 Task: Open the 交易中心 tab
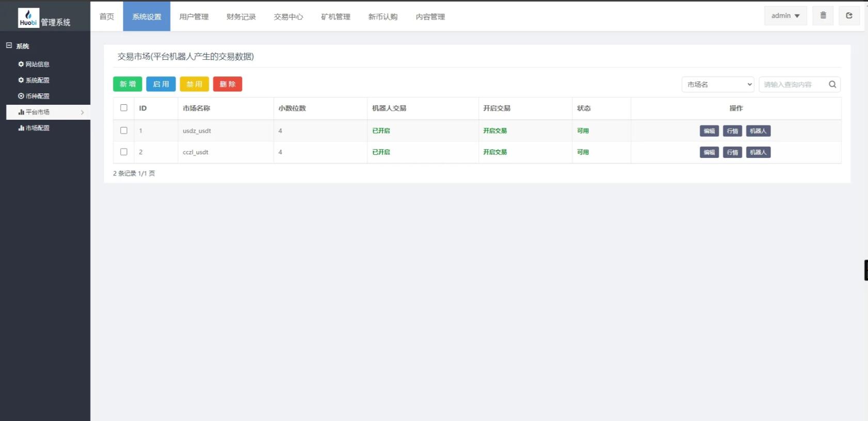[288, 17]
